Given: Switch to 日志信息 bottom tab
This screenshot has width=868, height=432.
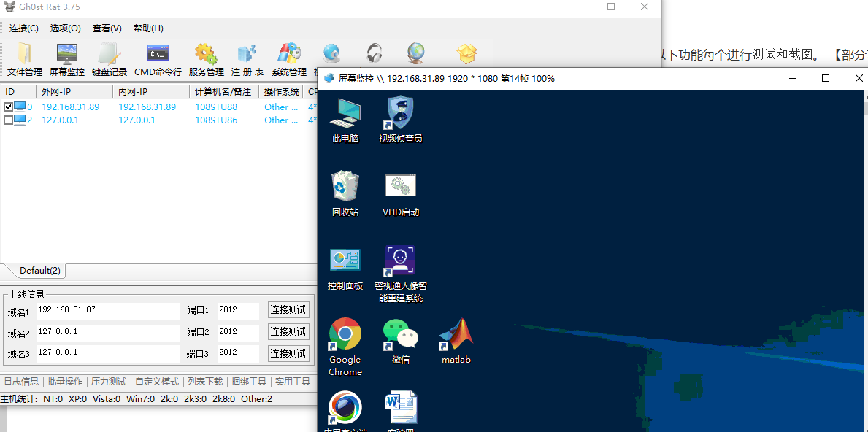Looking at the screenshot, I should pyautogui.click(x=21, y=381).
